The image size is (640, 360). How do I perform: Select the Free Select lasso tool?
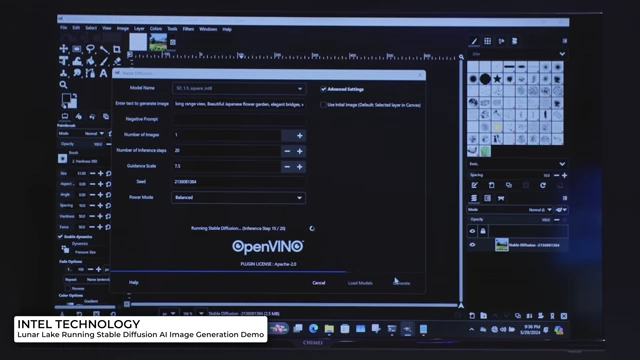pyautogui.click(x=90, y=49)
